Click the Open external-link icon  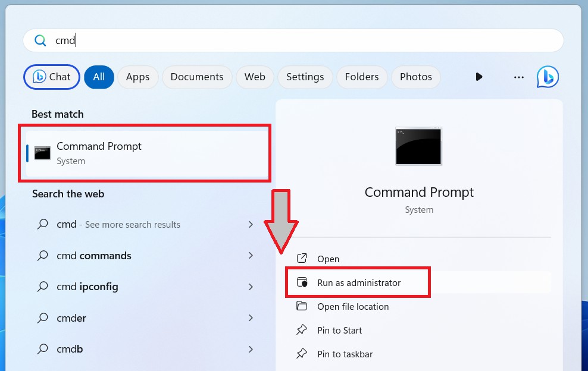302,258
